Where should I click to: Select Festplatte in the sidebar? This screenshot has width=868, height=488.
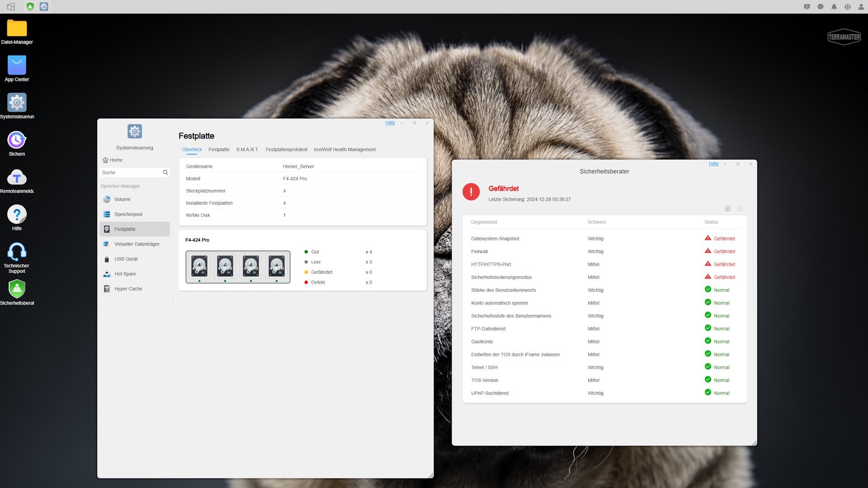tap(135, 229)
